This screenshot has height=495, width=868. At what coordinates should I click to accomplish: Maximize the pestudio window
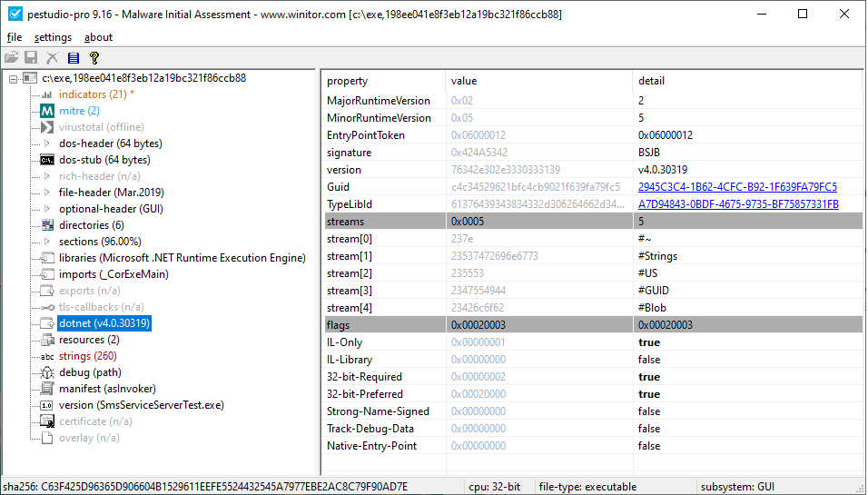802,14
